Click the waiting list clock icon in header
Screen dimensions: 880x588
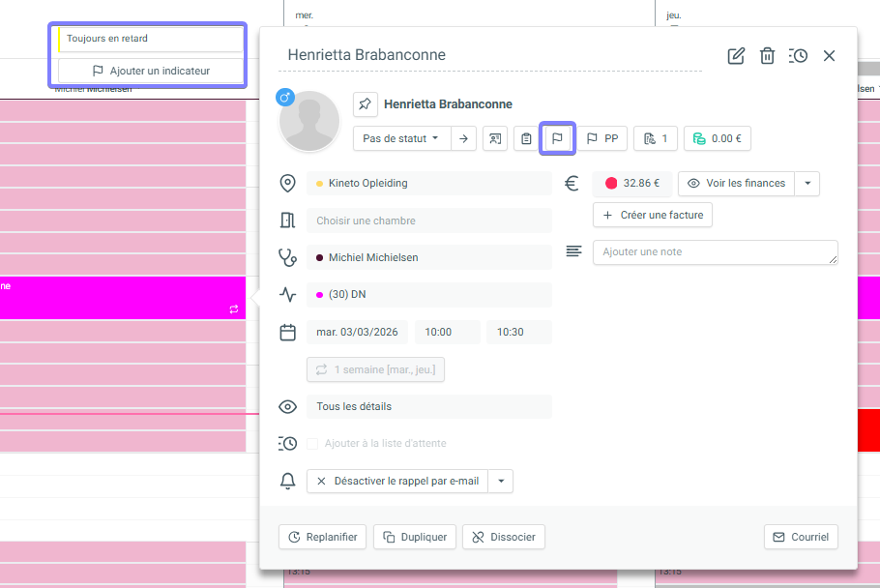tap(798, 56)
